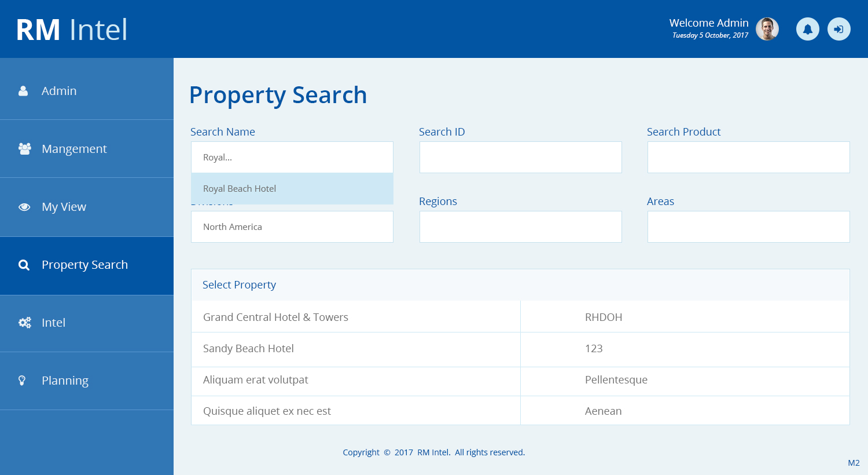Click the logout arrow icon
868x475 pixels.
pyautogui.click(x=838, y=28)
